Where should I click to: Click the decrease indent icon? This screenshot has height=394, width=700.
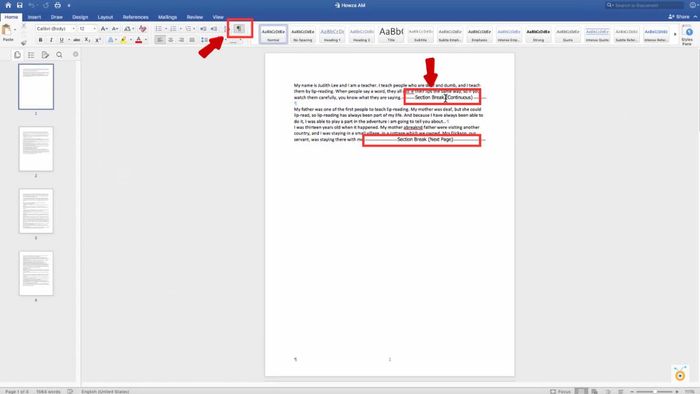203,29
